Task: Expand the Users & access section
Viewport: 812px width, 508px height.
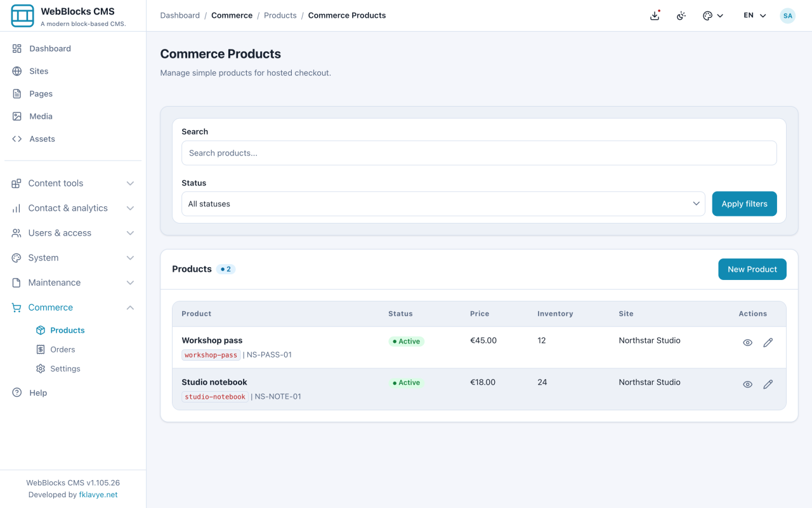Action: [73, 233]
